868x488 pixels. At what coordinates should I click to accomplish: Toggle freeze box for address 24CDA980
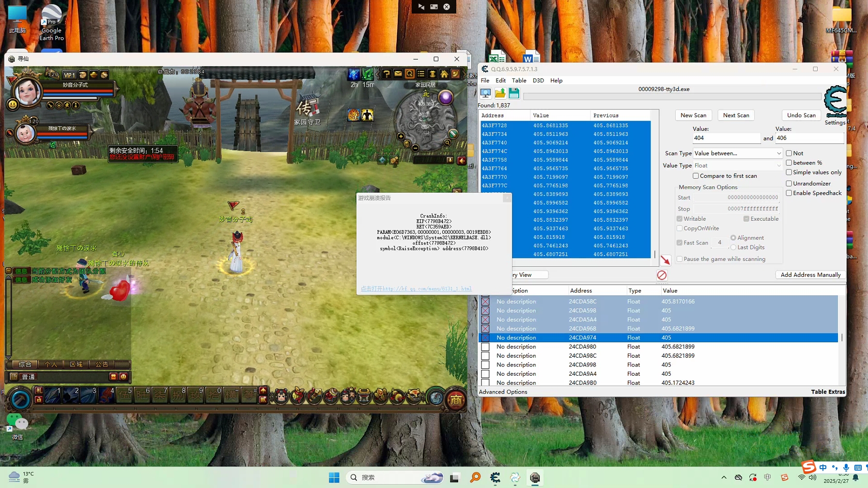(485, 347)
